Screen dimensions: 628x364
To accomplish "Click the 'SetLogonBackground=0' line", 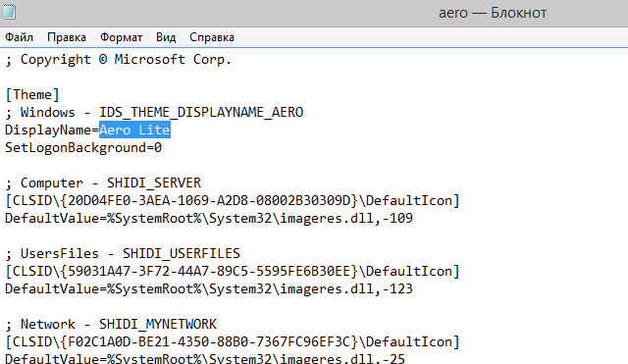I will click(83, 148).
